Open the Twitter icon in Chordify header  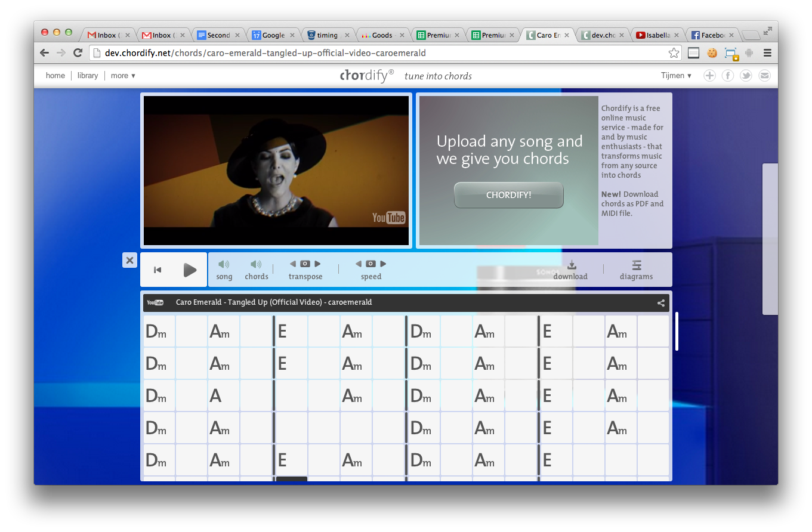(746, 76)
